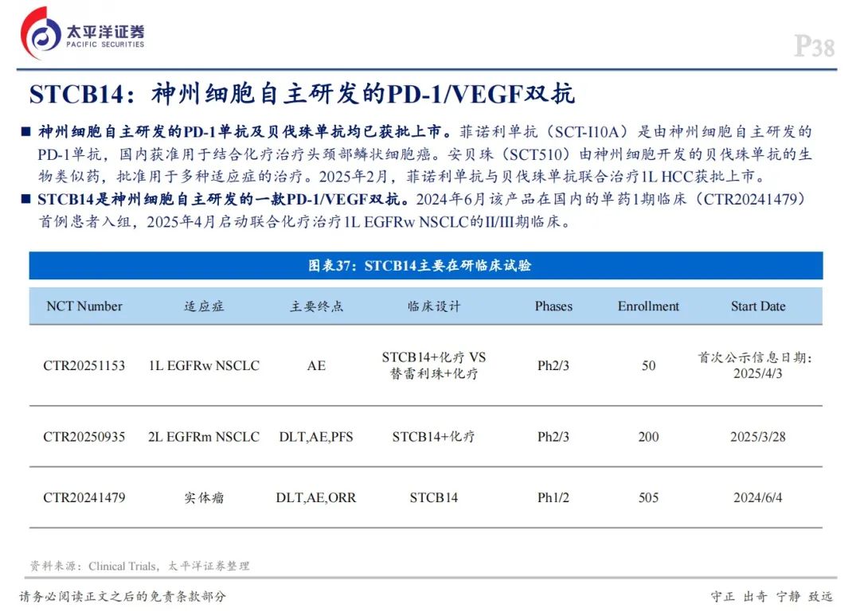Select the DLT,AE,PFS endpoint cell
Viewport: 860px width, 616px height.
[x=316, y=437]
